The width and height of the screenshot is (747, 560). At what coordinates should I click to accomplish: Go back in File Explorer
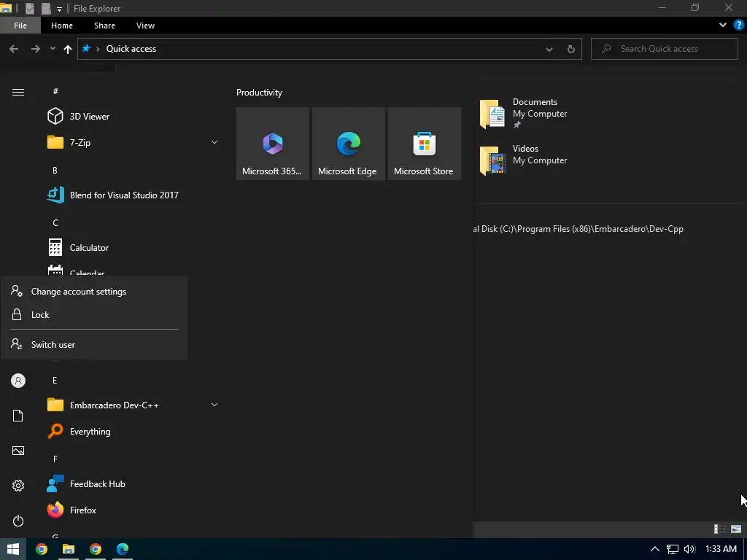coord(14,49)
